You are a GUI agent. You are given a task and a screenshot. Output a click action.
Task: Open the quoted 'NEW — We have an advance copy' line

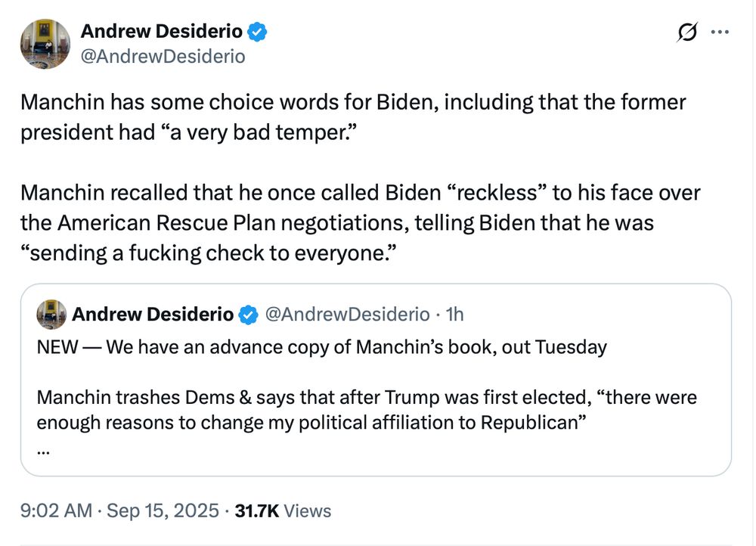coord(321,347)
